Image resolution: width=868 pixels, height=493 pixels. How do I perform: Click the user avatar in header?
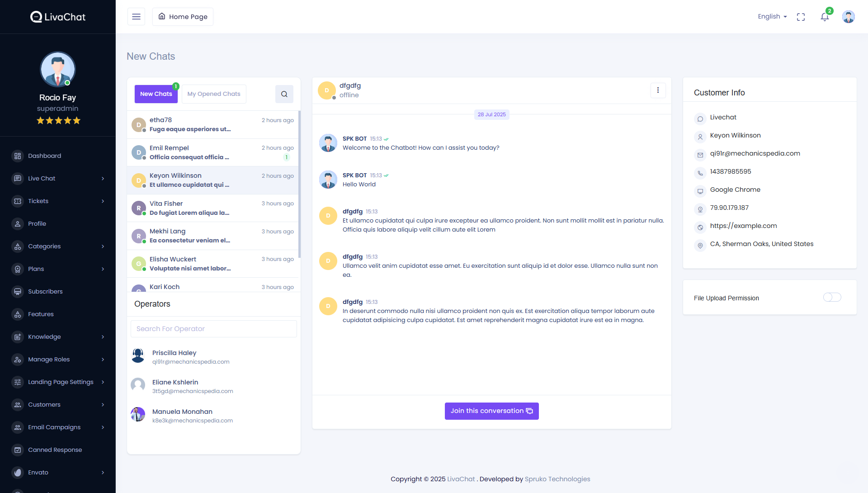[848, 17]
